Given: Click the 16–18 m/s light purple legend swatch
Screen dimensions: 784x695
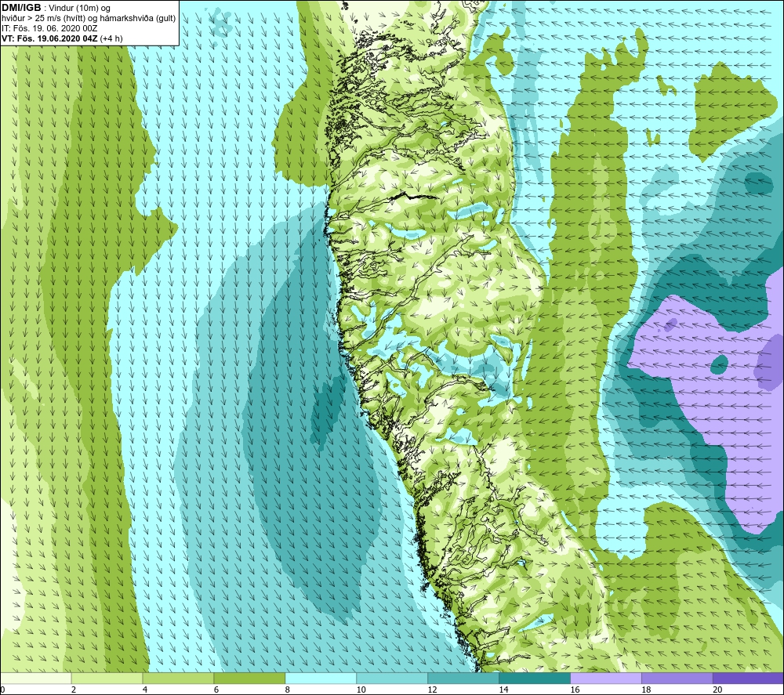Looking at the screenshot, I should pos(606,679).
